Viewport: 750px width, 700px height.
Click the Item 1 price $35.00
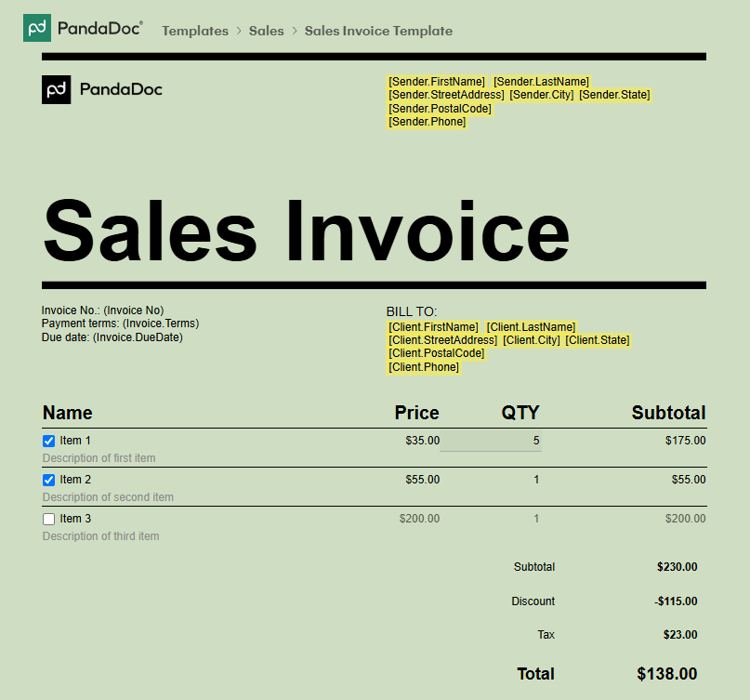[422, 441]
